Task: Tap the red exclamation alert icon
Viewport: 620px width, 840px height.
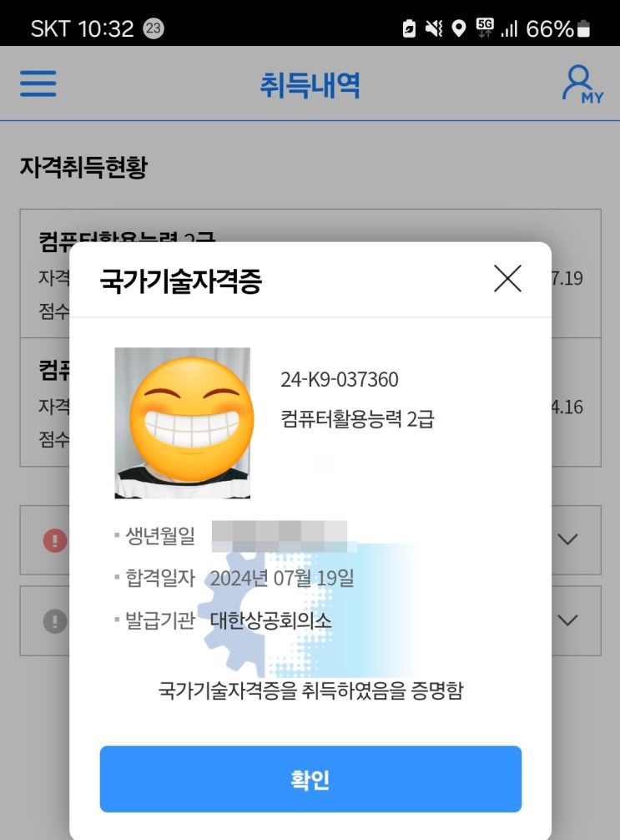Action: (54, 540)
